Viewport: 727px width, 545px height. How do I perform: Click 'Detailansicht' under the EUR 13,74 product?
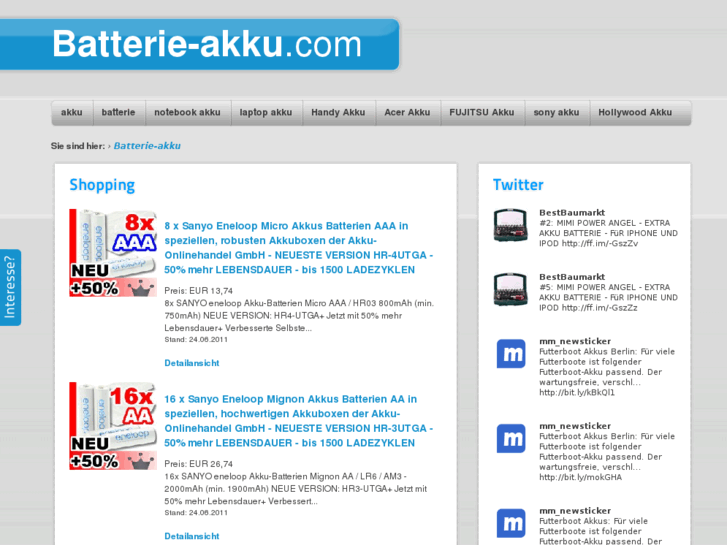point(191,363)
